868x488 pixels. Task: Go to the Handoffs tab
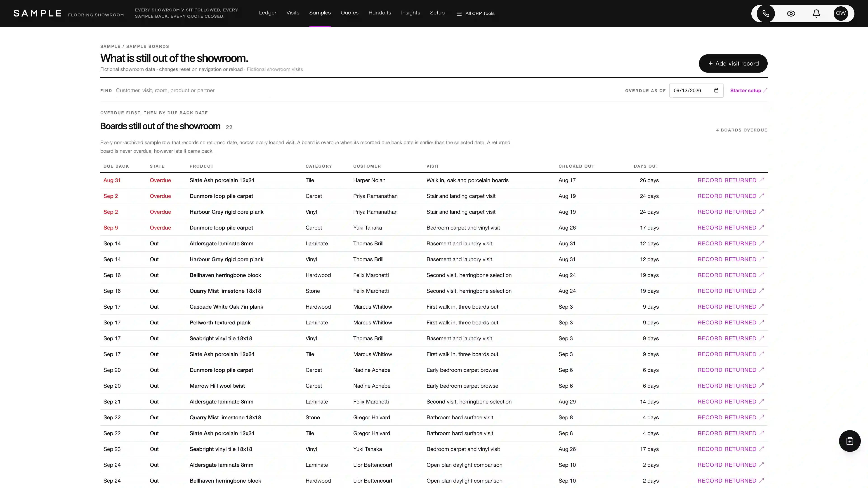point(380,13)
